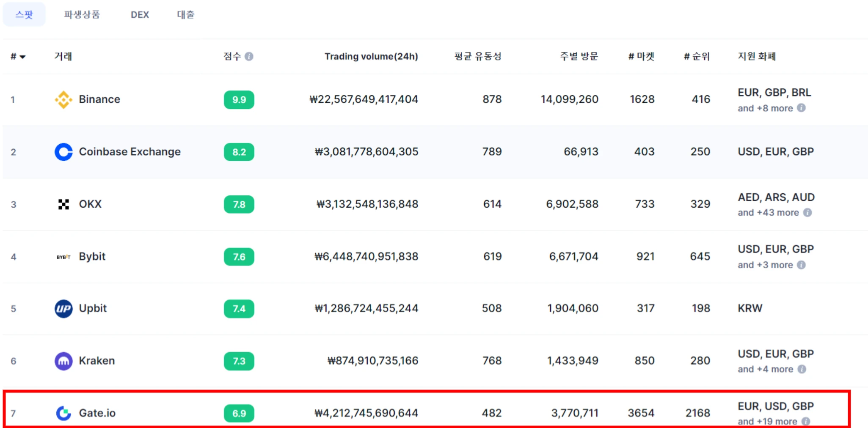Show Kraken's +4 more currencies info

pos(802,369)
